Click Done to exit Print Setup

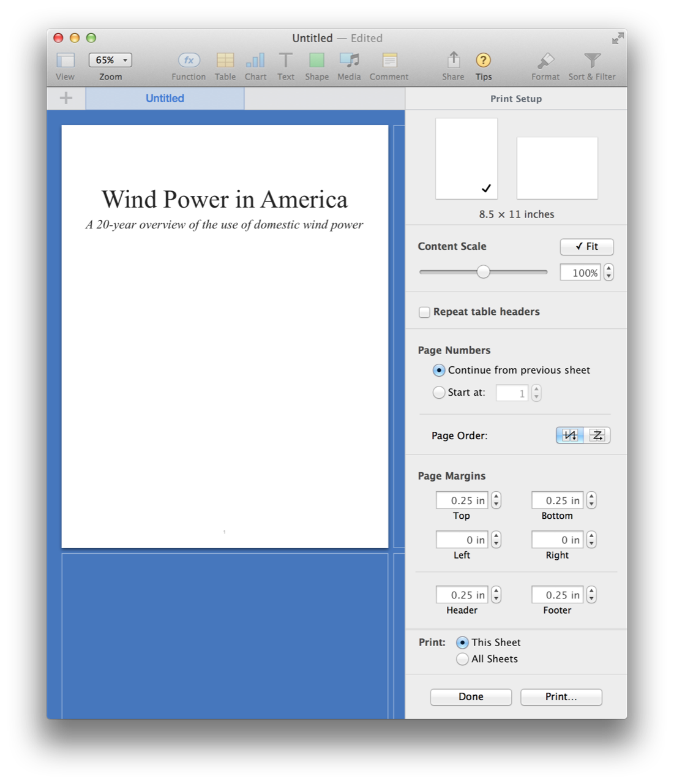click(x=471, y=697)
